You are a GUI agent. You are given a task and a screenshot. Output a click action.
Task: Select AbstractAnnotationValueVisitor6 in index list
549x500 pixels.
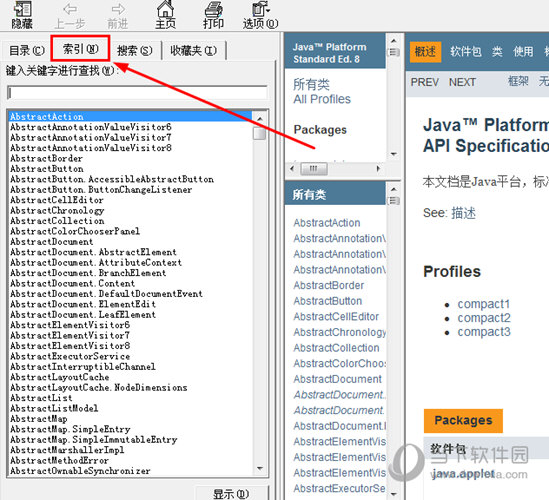(91, 127)
